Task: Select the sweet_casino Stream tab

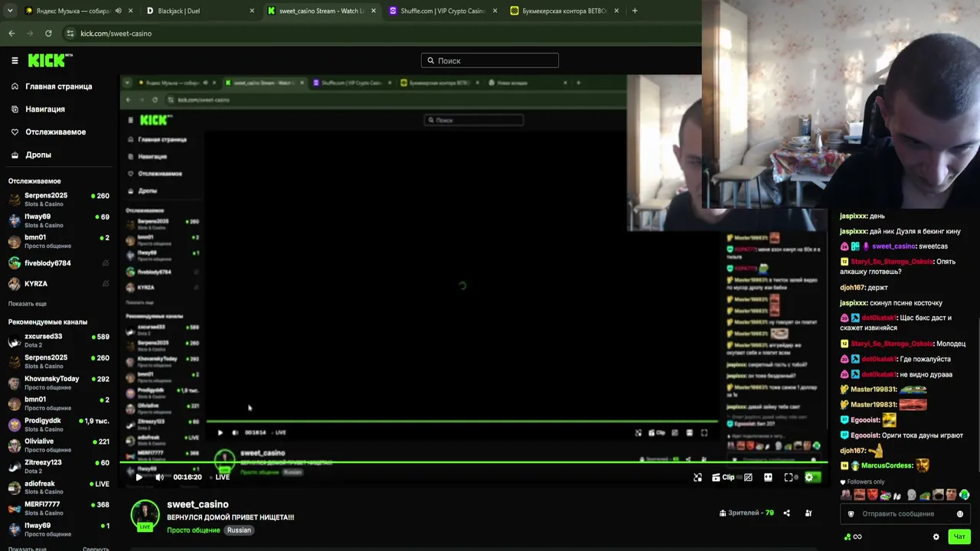Action: (x=322, y=11)
